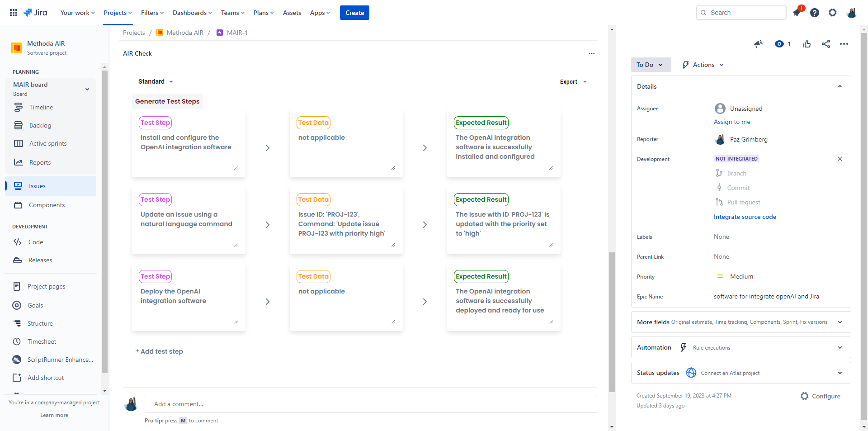The width and height of the screenshot is (868, 431).
Task: Change the To Do status dropdown
Action: [651, 65]
